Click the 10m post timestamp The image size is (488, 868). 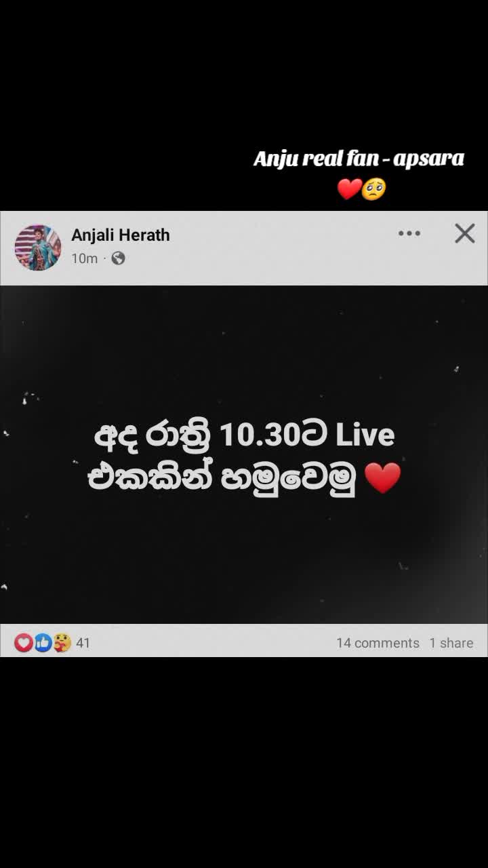coord(84,258)
